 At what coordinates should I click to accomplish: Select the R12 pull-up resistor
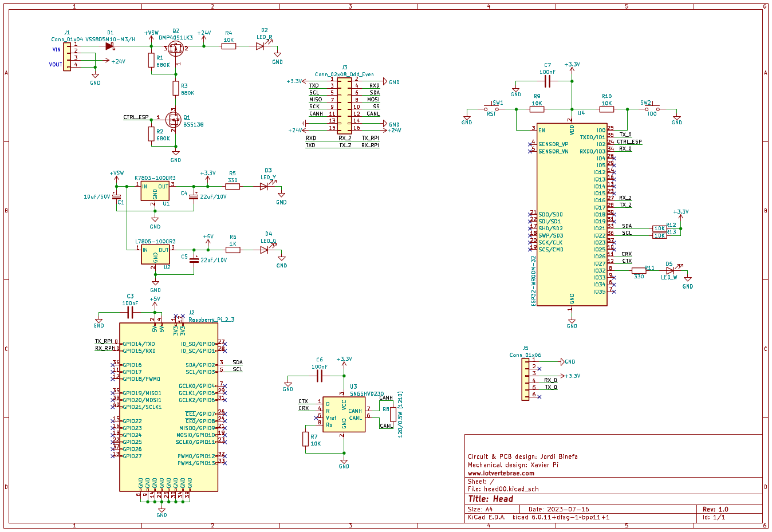coord(660,228)
